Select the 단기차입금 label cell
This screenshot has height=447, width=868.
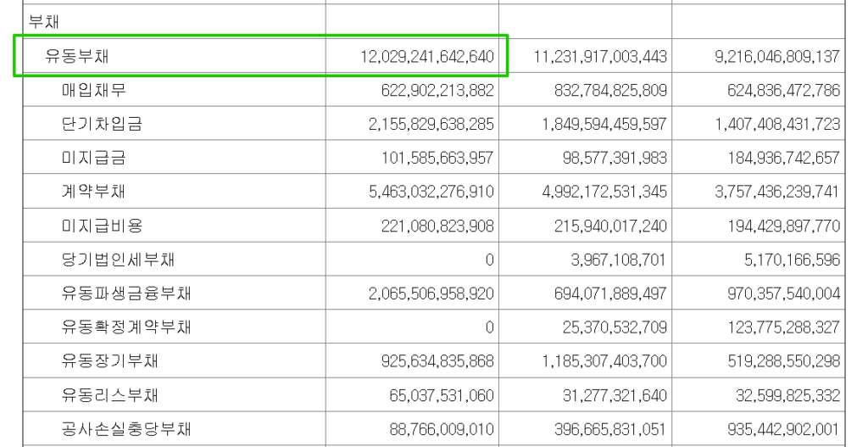[x=102, y=124]
